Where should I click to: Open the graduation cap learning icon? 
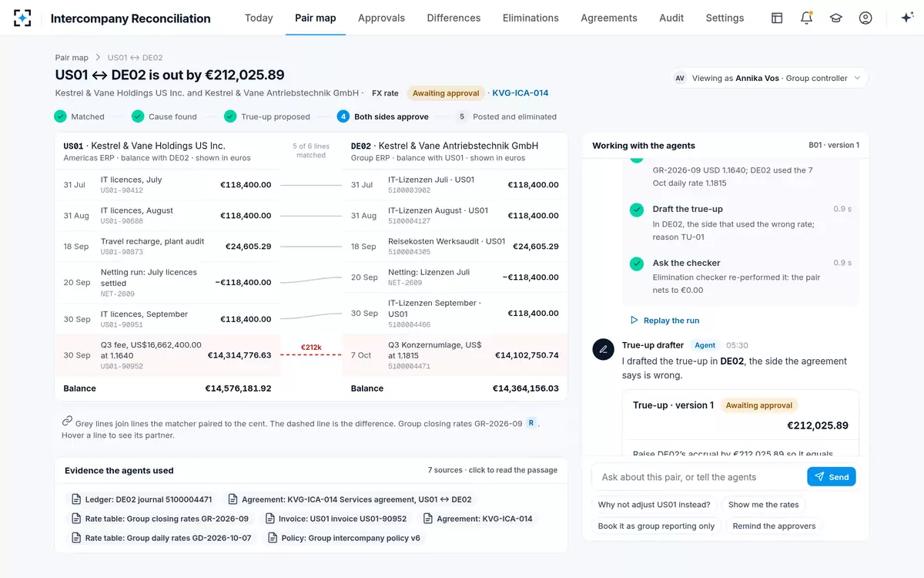click(835, 18)
